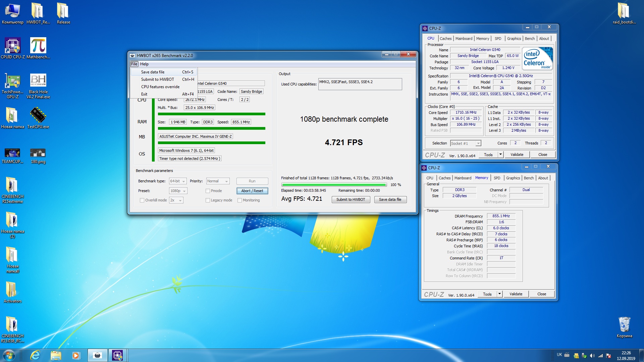Image resolution: width=644 pixels, height=362 pixels.
Task: Switch to CPU-Z taskbar button
Action: coord(117,355)
